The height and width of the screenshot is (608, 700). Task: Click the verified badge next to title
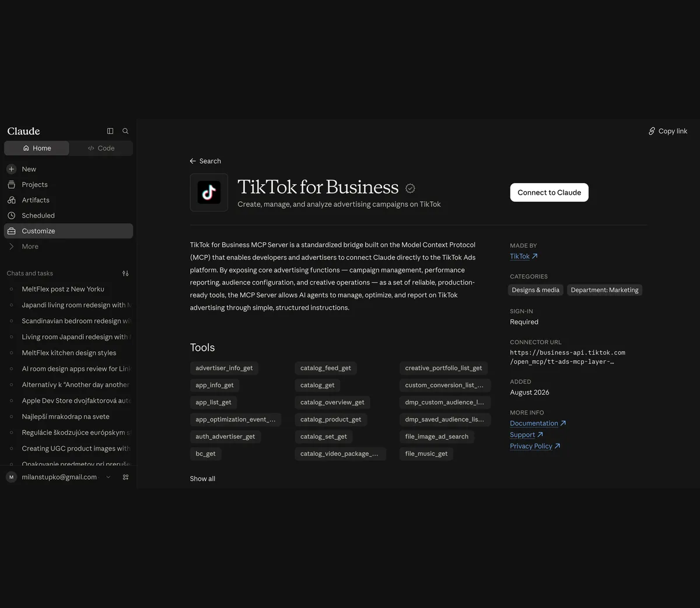[x=410, y=188]
